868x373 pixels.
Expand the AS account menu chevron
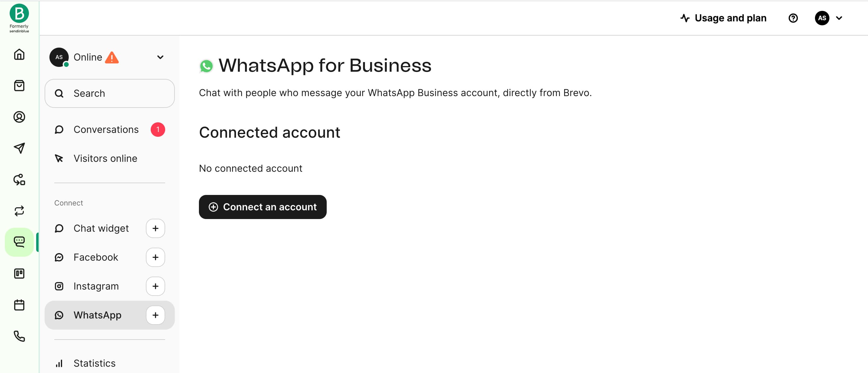click(839, 18)
